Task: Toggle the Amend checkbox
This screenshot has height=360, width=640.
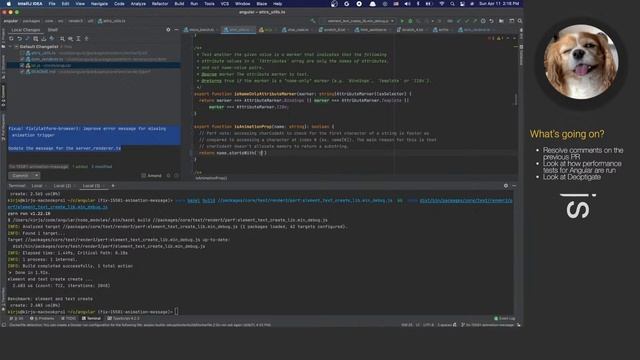Action: point(143,176)
